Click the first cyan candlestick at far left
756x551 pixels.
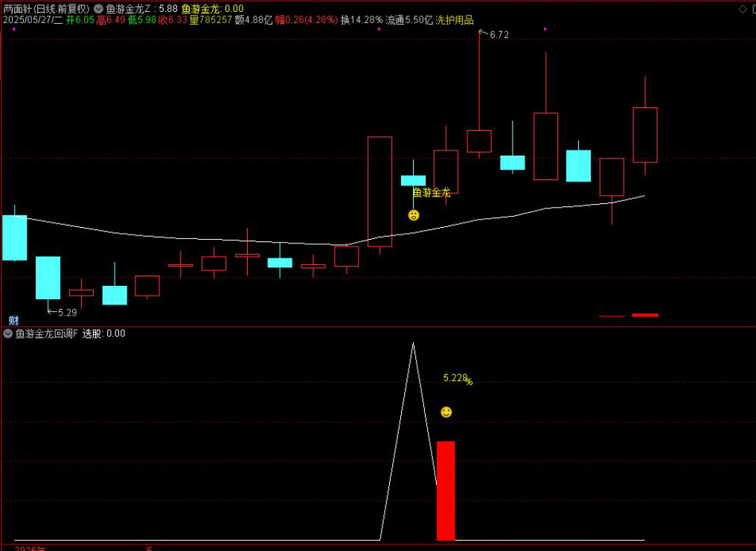[14, 238]
